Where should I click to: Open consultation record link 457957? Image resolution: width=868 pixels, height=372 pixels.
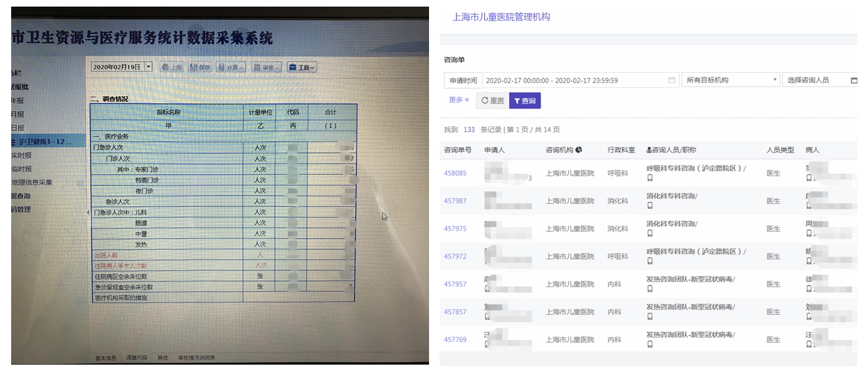click(455, 284)
